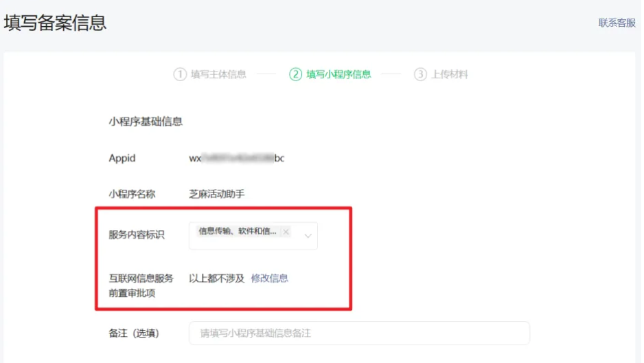Go to step 1 填写主体信息
The width and height of the screenshot is (644, 363).
(x=210, y=74)
